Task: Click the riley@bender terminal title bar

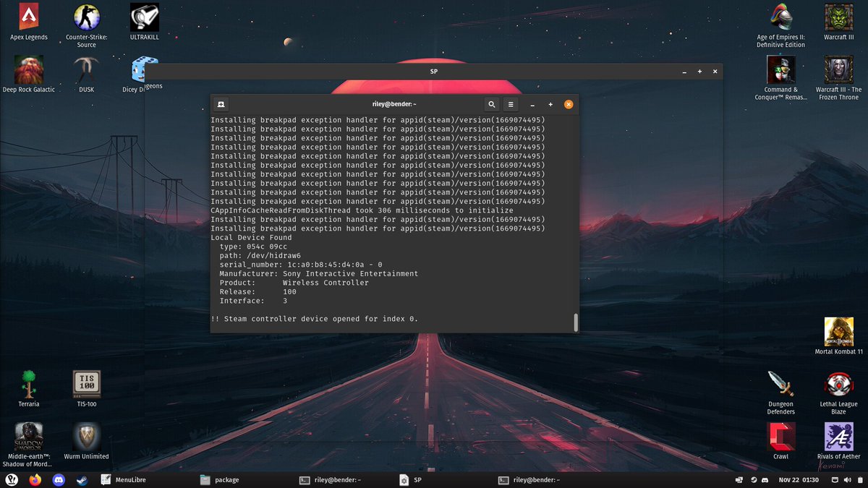Action: click(x=394, y=104)
